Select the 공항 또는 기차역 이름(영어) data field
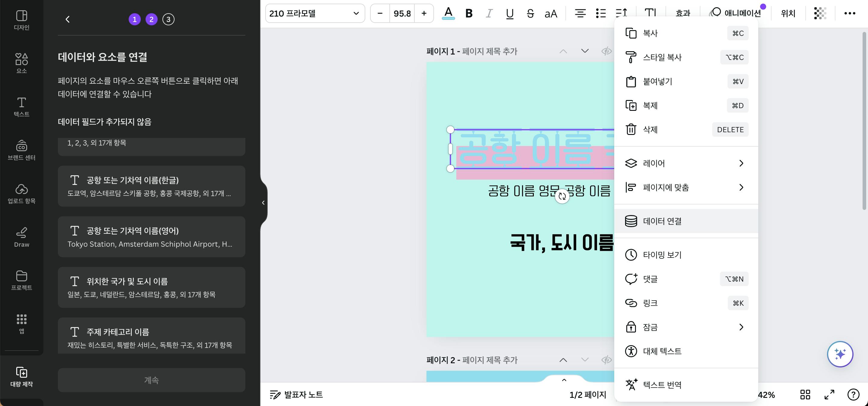868x406 pixels. tap(151, 237)
